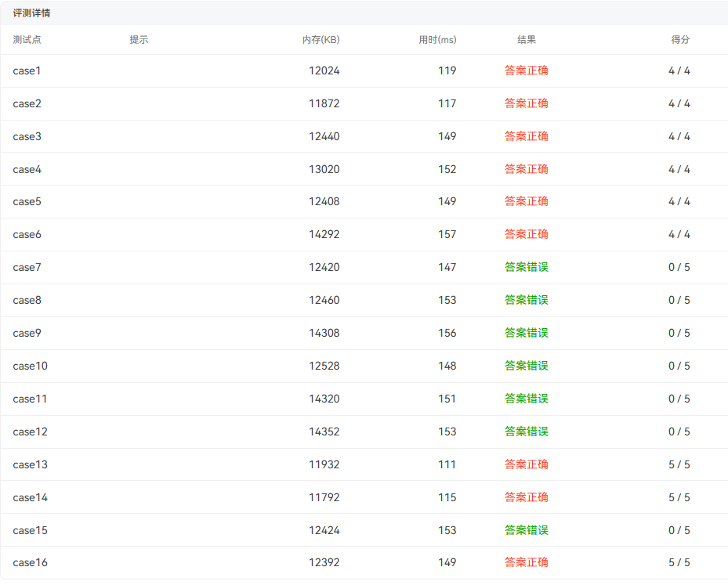The width and height of the screenshot is (728, 585).
Task: Select the case8 test point label
Action: (27, 300)
